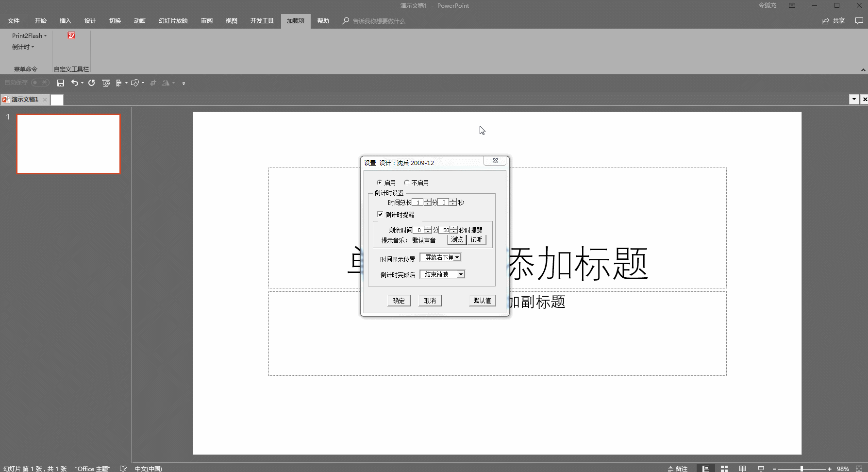Click the Print2Flash toolbar icon in 自定义工具栏
This screenshot has width=868, height=472.
coord(71,35)
